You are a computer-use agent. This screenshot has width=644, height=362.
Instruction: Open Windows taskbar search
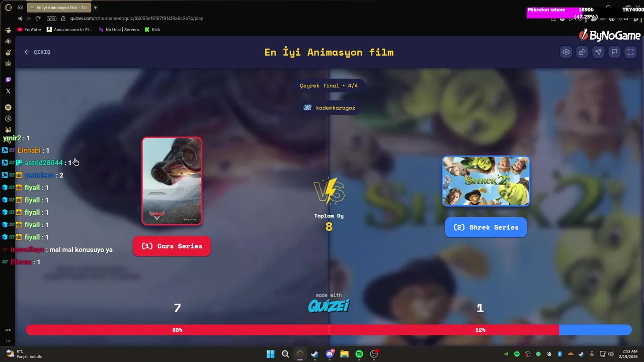coord(285,354)
